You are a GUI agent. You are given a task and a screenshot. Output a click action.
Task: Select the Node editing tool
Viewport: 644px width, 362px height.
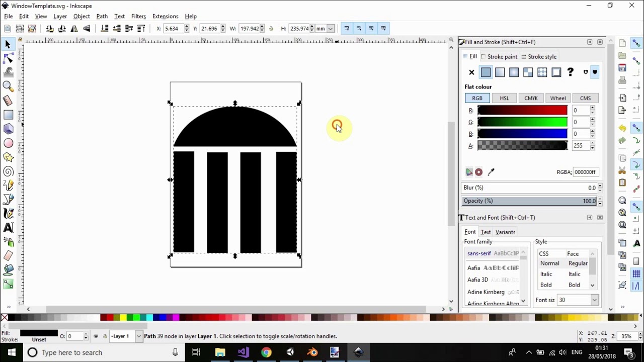tap(8, 59)
